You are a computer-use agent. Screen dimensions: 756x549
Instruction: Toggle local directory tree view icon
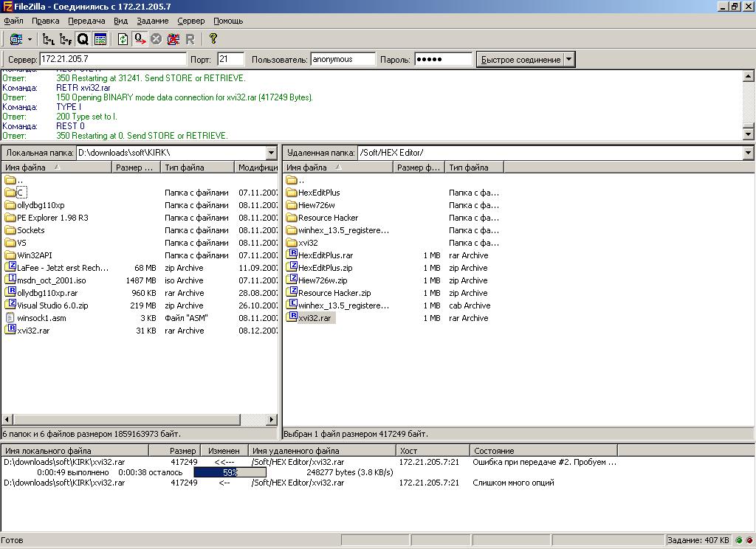tap(49, 39)
